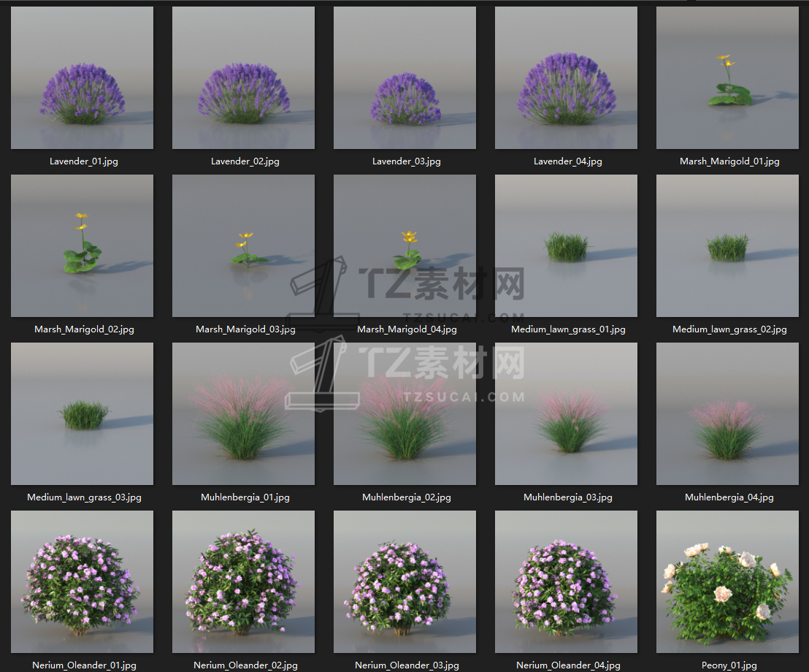809x672 pixels.
Task: Click the file name Medium_lawn_grass_02.jpg
Action: click(x=729, y=329)
